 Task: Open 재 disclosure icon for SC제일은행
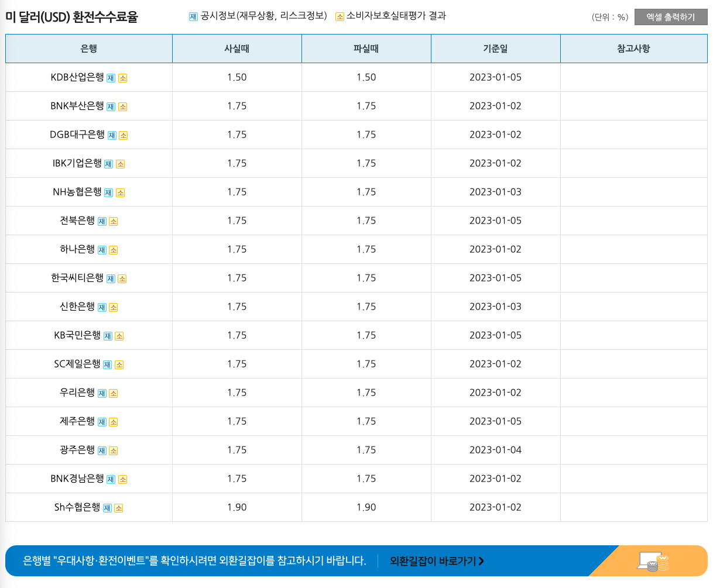107,365
